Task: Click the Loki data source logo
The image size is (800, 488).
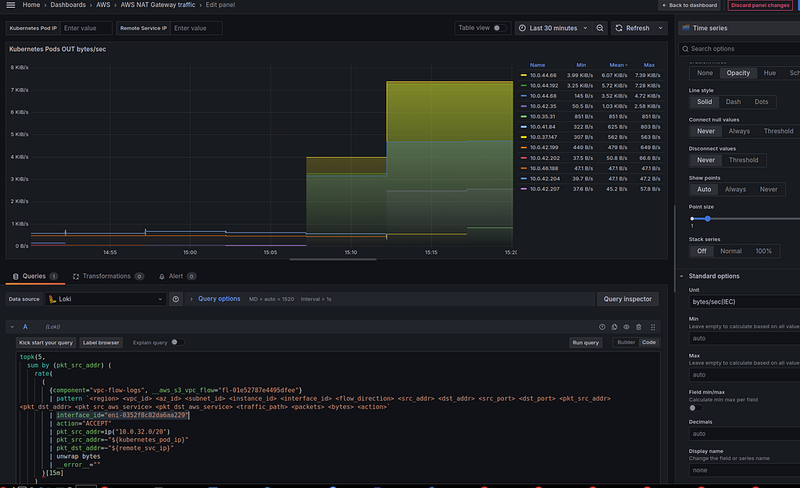Action: coord(52,299)
